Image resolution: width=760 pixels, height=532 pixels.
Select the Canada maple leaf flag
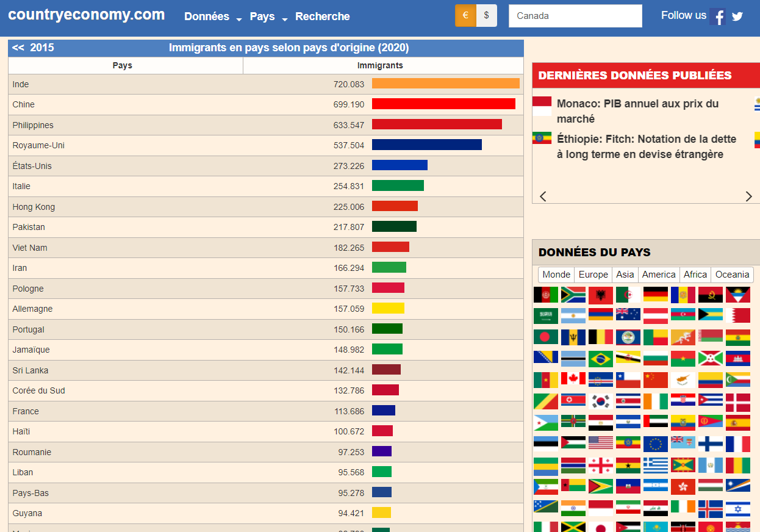coord(573,379)
